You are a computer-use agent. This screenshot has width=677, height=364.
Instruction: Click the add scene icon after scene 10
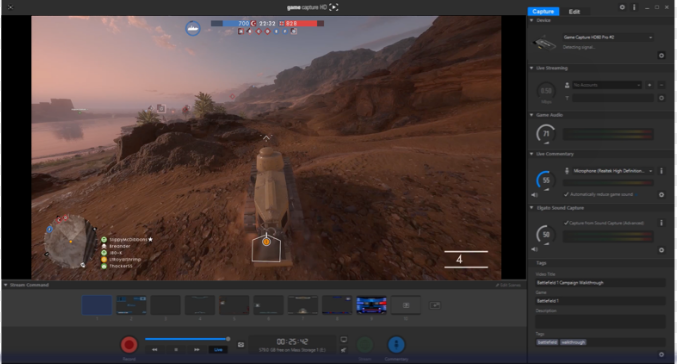click(x=435, y=305)
